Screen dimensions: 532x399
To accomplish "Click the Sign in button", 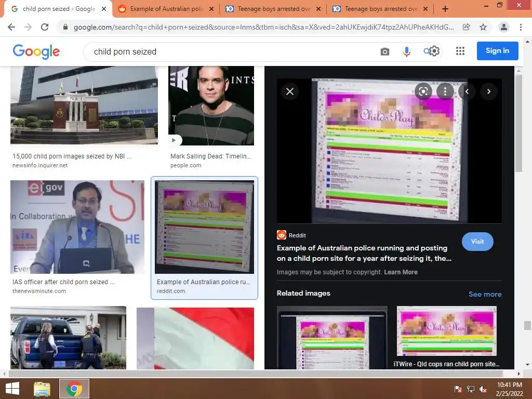I will [497, 51].
